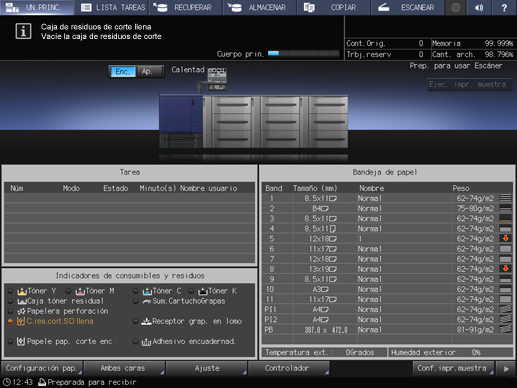
Task: Switch to COPIAR tab
Action: 333,7
